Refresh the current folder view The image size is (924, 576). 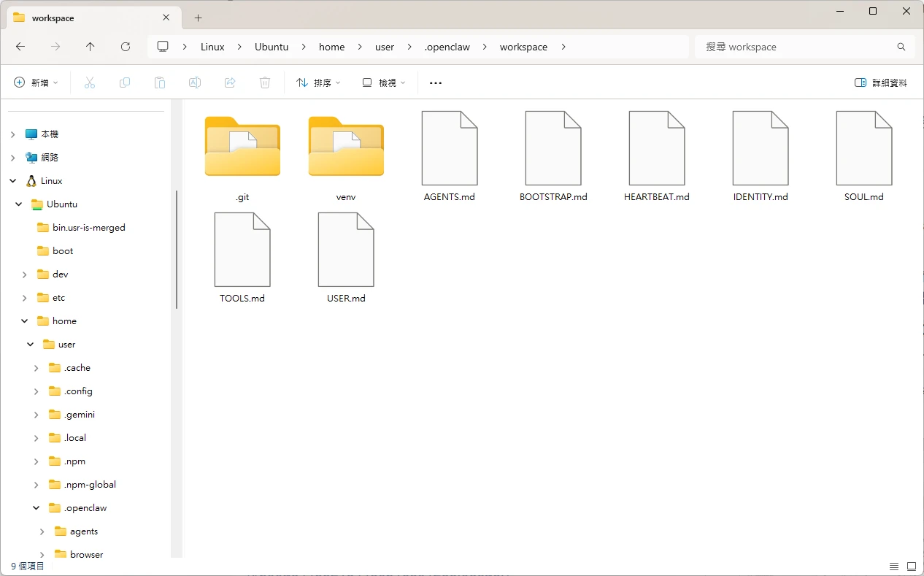126,47
